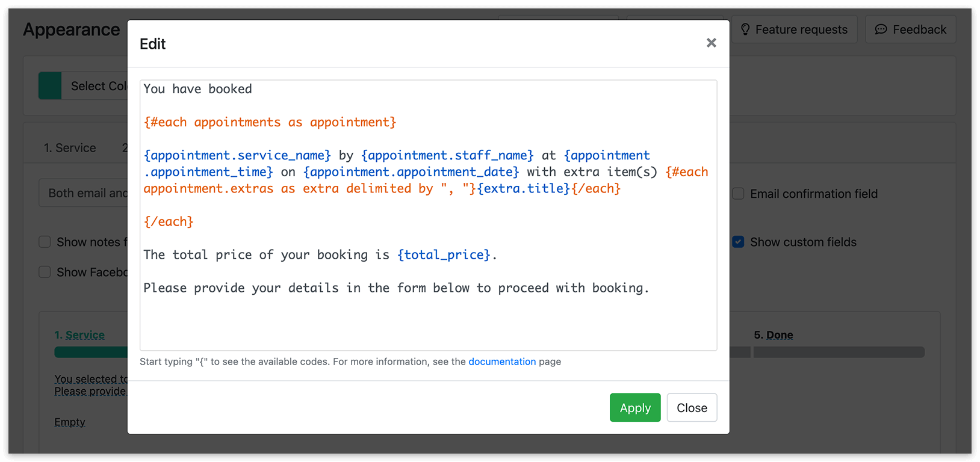The width and height of the screenshot is (980, 462).
Task: Click the progress bar under 5. Done
Action: point(839,353)
